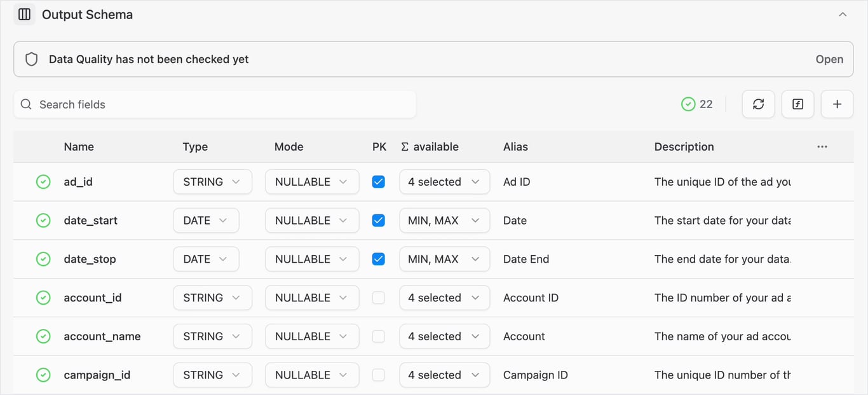Open the Mode dropdown for account_id

click(x=312, y=298)
